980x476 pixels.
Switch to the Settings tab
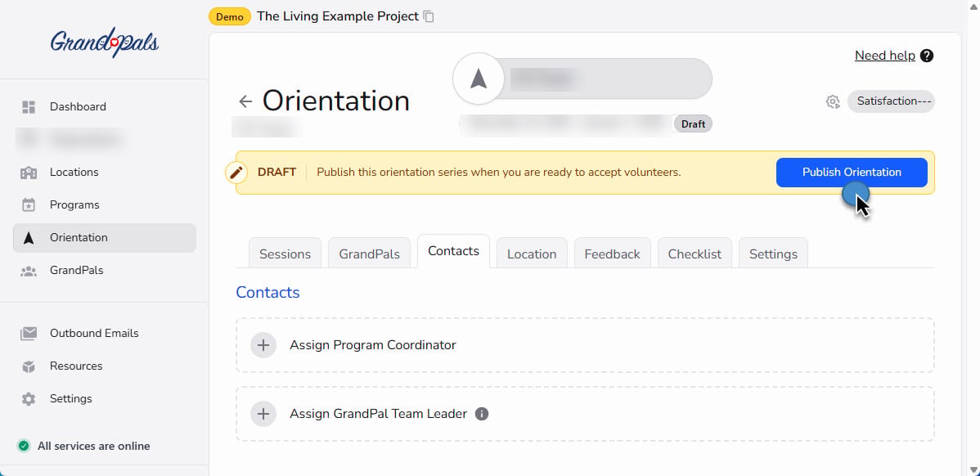pyautogui.click(x=773, y=254)
